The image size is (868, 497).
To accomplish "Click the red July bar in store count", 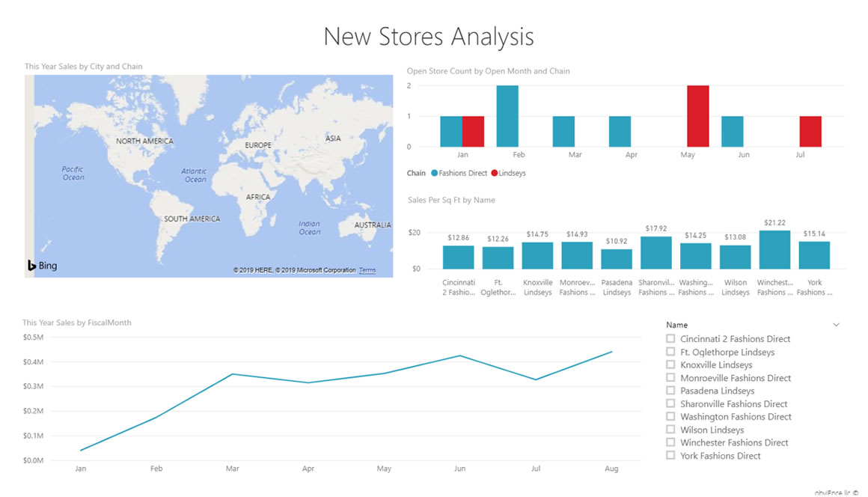I will point(810,132).
